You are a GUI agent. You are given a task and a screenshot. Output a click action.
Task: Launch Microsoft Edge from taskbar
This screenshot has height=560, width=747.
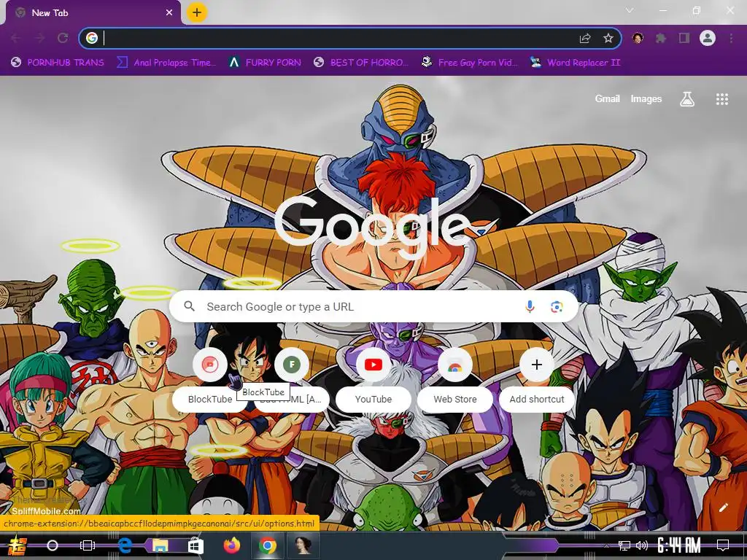124,545
